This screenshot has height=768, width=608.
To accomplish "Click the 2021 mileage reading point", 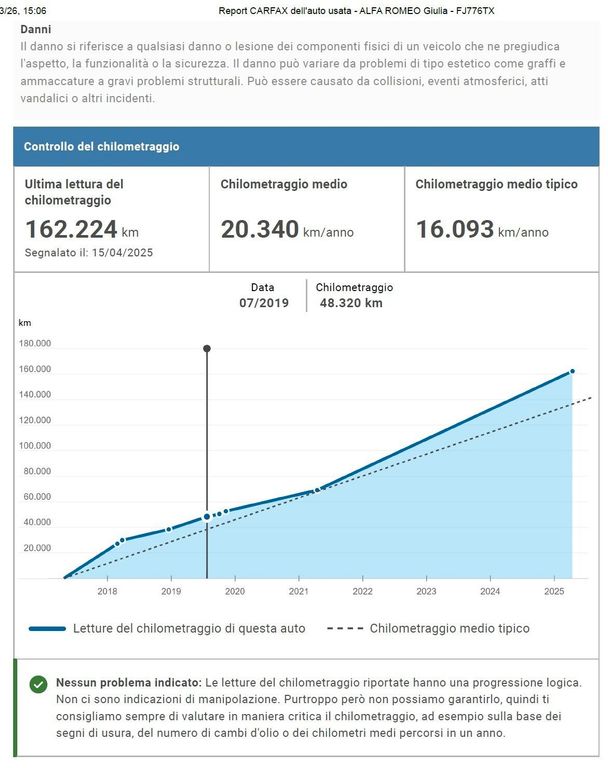I will tap(318, 490).
